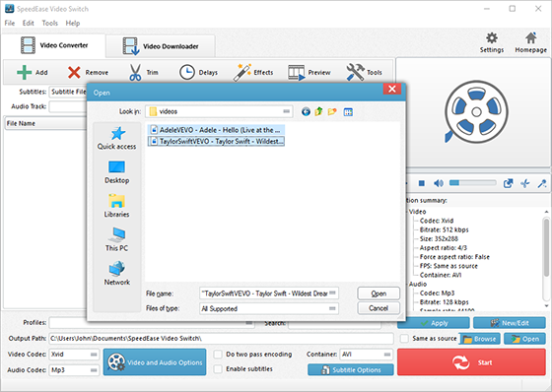Open Files of type All Supported dropdown
The height and width of the screenshot is (392, 552).
tap(332, 308)
